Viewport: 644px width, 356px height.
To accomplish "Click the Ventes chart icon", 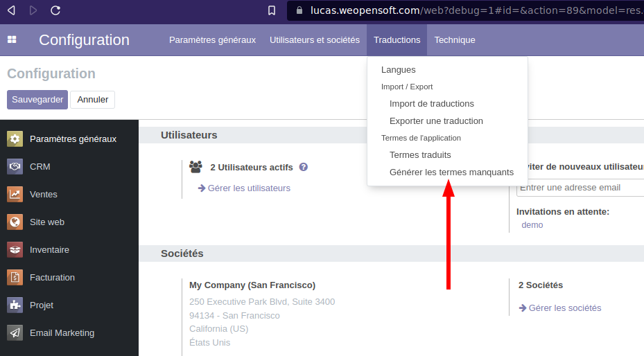I will tap(15, 195).
